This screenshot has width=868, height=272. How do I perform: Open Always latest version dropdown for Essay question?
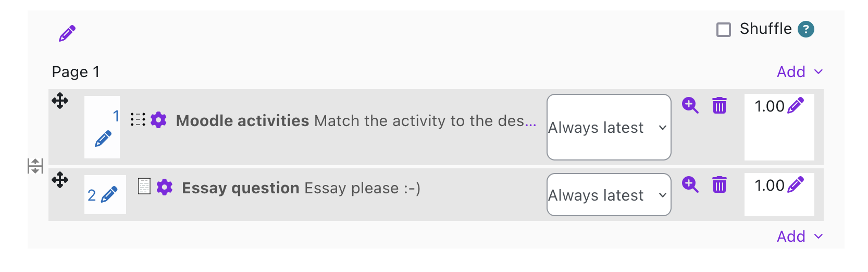pyautogui.click(x=609, y=195)
